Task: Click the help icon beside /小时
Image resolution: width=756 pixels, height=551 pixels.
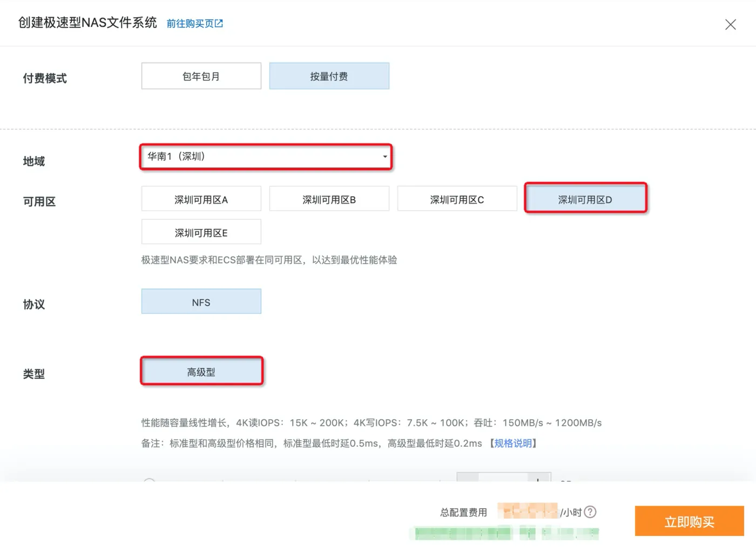Action: (590, 512)
